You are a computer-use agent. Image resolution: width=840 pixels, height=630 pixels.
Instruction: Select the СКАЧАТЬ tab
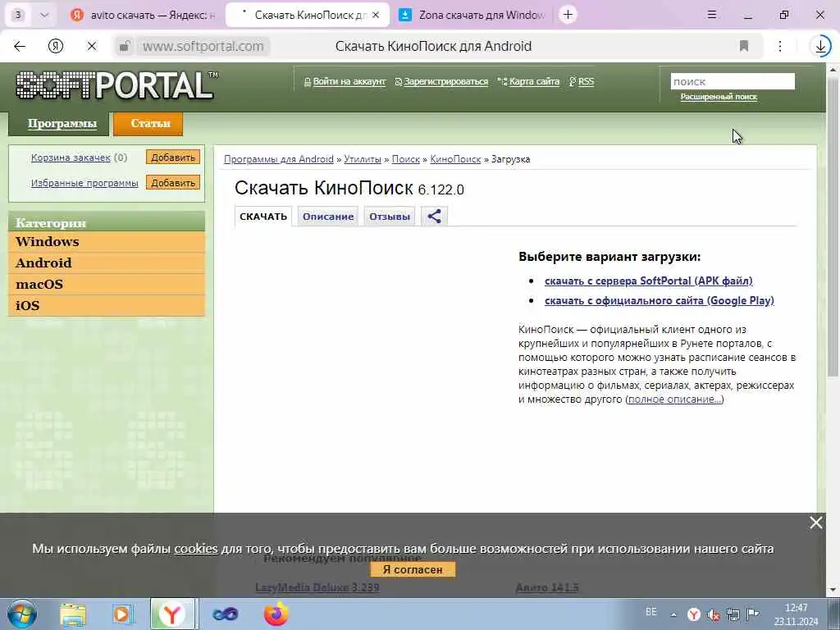pyautogui.click(x=263, y=217)
